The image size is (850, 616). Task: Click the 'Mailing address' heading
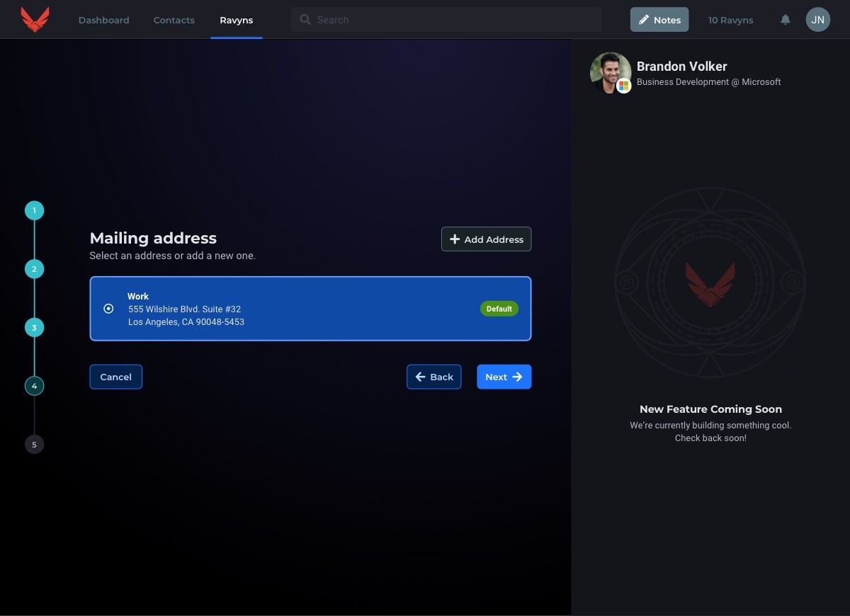tap(153, 238)
